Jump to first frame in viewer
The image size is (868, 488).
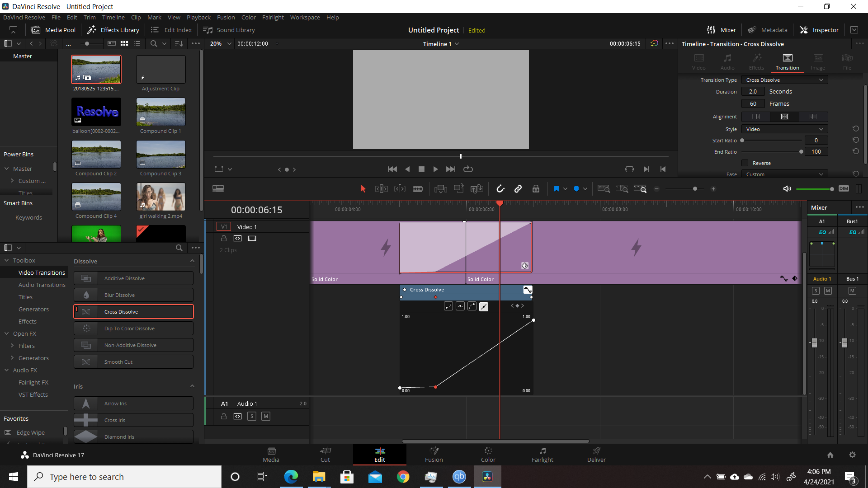click(392, 169)
